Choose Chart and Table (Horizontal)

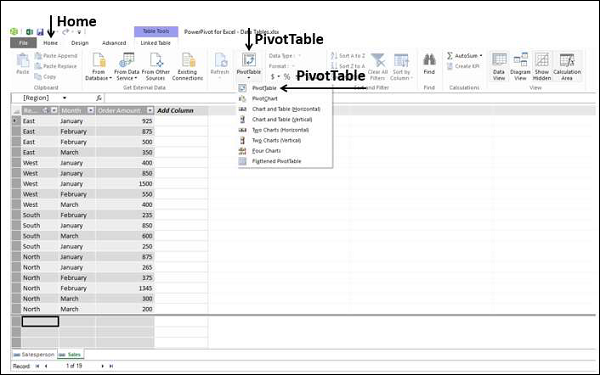pyautogui.click(x=286, y=109)
